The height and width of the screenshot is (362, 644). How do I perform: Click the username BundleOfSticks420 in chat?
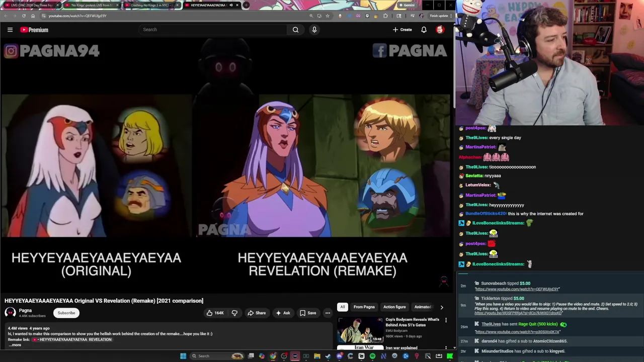point(486,214)
